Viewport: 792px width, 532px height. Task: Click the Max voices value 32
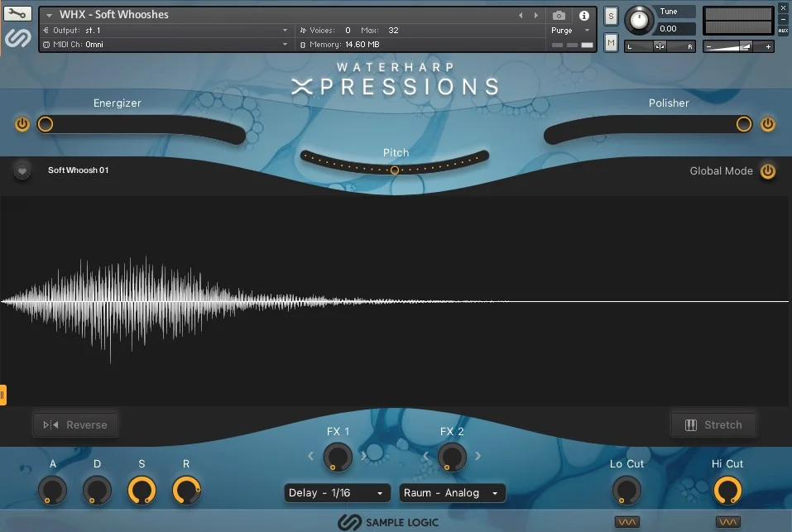[393, 31]
